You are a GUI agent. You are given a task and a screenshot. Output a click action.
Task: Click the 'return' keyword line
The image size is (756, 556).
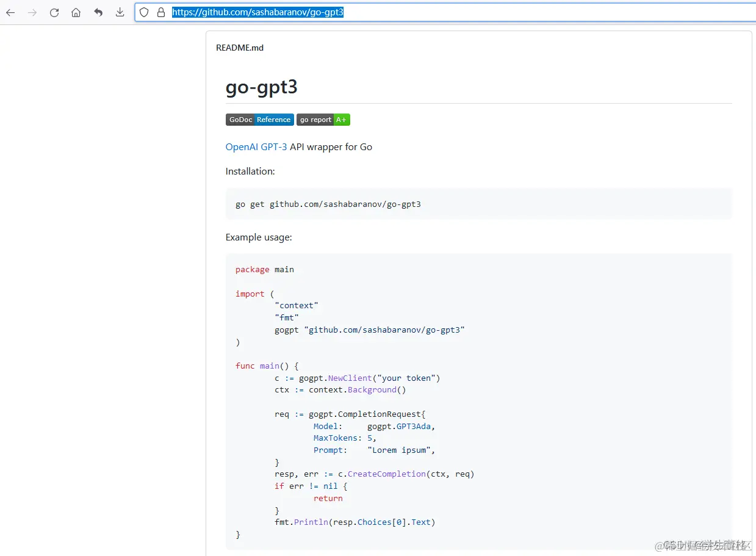pyautogui.click(x=328, y=498)
